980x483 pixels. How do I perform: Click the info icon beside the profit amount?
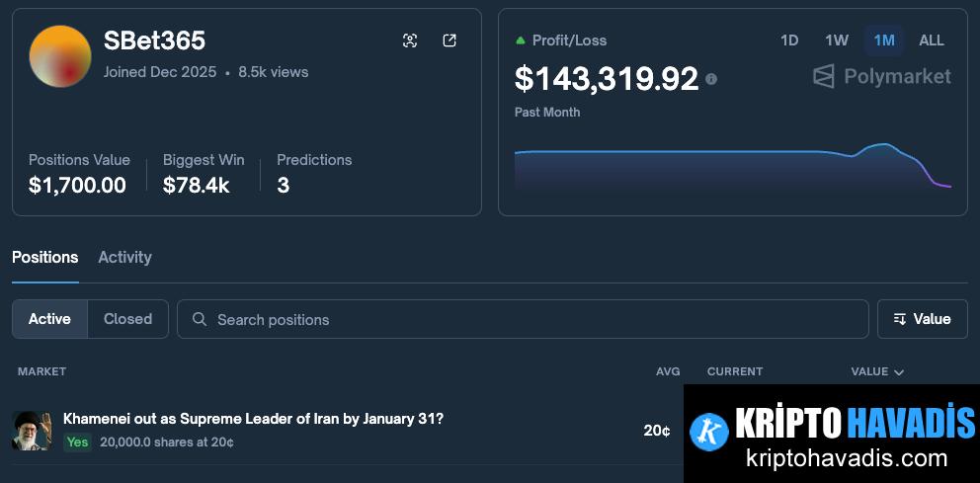pyautogui.click(x=711, y=79)
